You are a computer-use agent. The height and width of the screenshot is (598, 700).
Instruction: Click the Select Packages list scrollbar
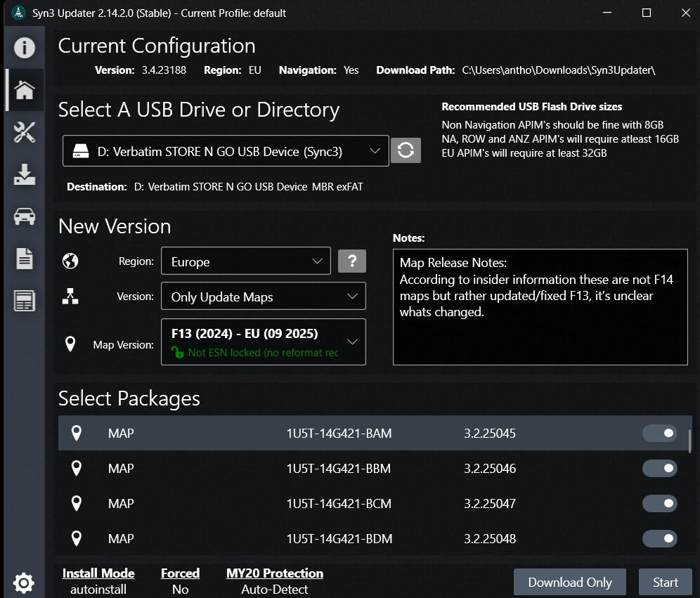pyautogui.click(x=689, y=441)
